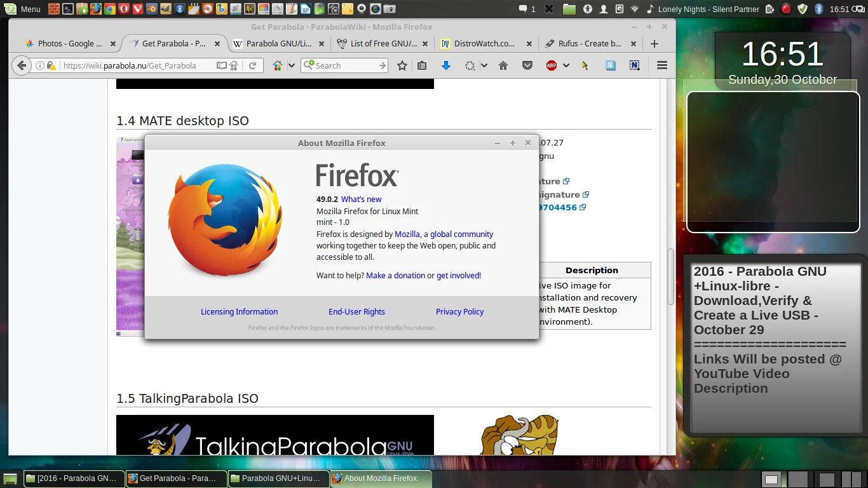Click the URL address field

tap(138, 65)
